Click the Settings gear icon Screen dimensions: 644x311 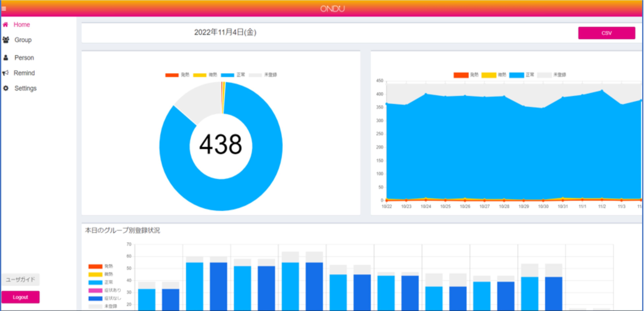coord(6,88)
